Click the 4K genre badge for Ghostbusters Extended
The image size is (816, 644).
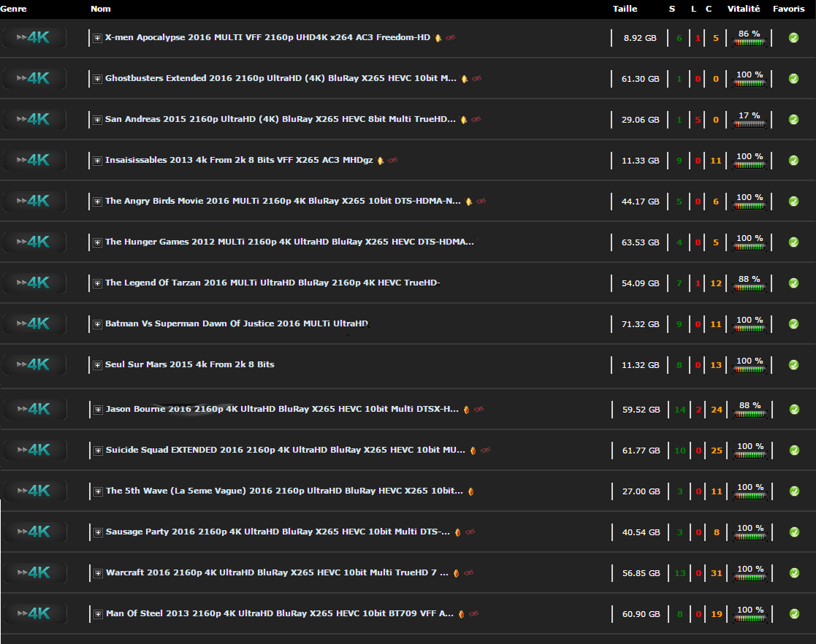pyautogui.click(x=34, y=79)
